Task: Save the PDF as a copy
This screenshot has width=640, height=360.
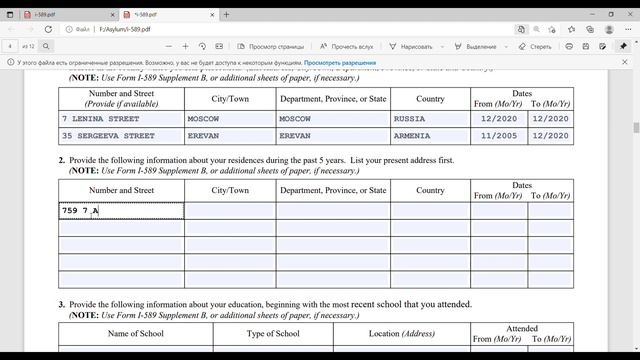Action: coord(602,47)
